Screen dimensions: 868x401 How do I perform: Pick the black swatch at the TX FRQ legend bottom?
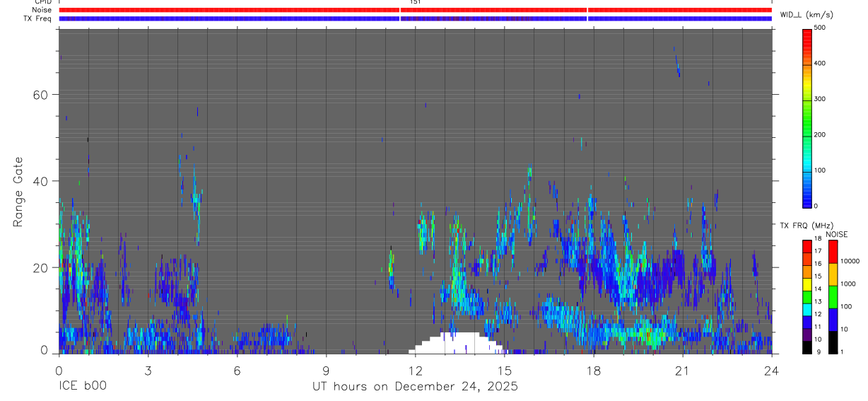(x=807, y=348)
